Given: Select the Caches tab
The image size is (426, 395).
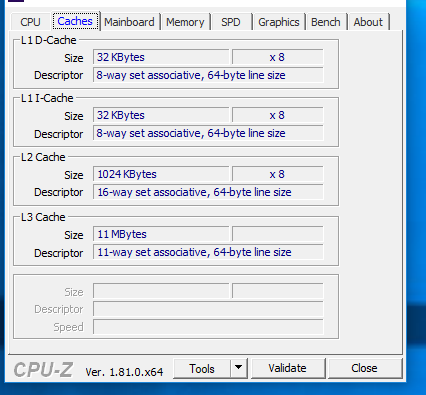Looking at the screenshot, I should (75, 21).
